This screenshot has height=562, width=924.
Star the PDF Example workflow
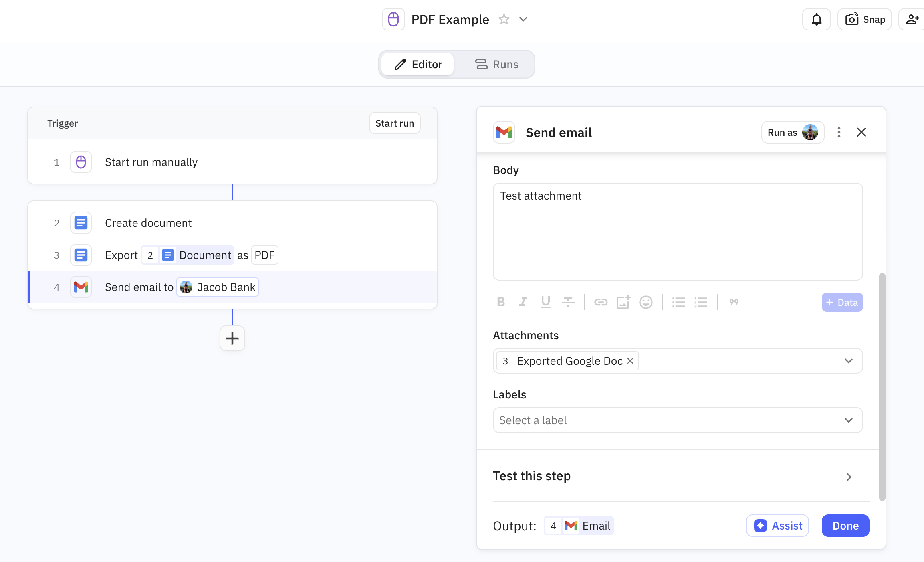click(504, 19)
